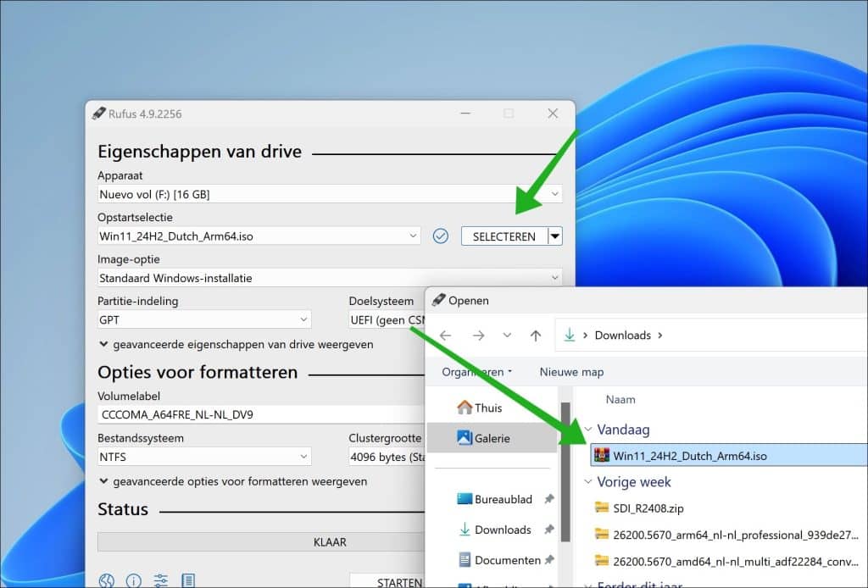868x588 pixels.
Task: Unpin Documenten using its pin icon
Action: [548, 560]
